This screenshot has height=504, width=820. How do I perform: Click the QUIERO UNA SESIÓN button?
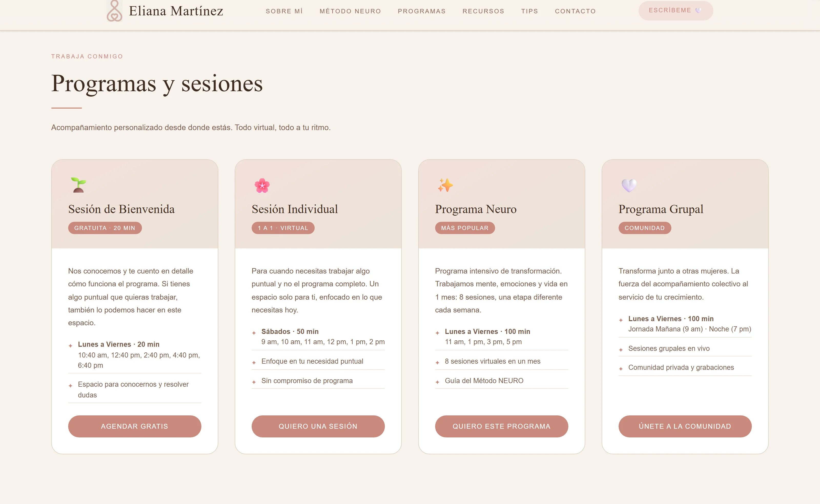(318, 426)
